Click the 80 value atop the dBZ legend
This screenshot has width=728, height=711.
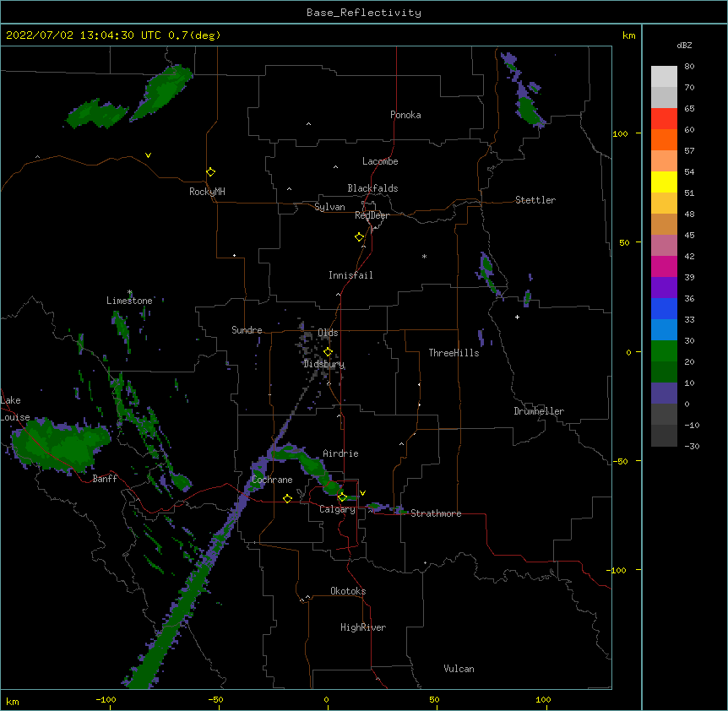click(689, 67)
